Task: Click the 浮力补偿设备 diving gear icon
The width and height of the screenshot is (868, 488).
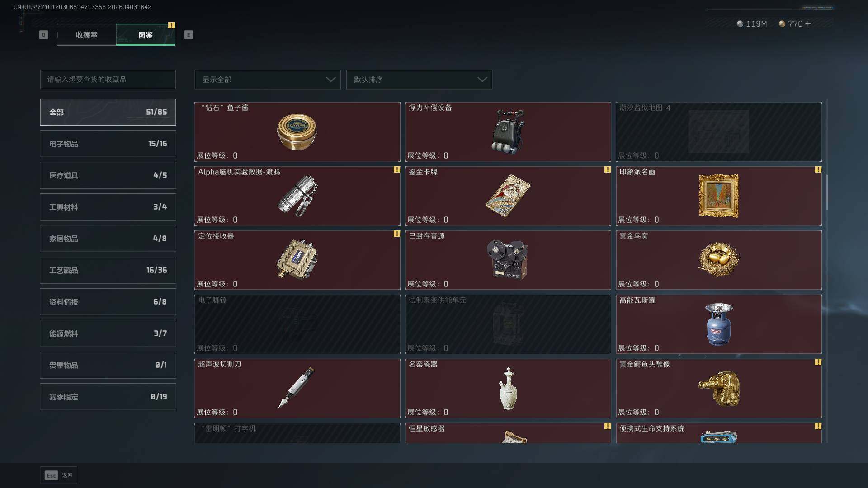Action: pos(508,132)
